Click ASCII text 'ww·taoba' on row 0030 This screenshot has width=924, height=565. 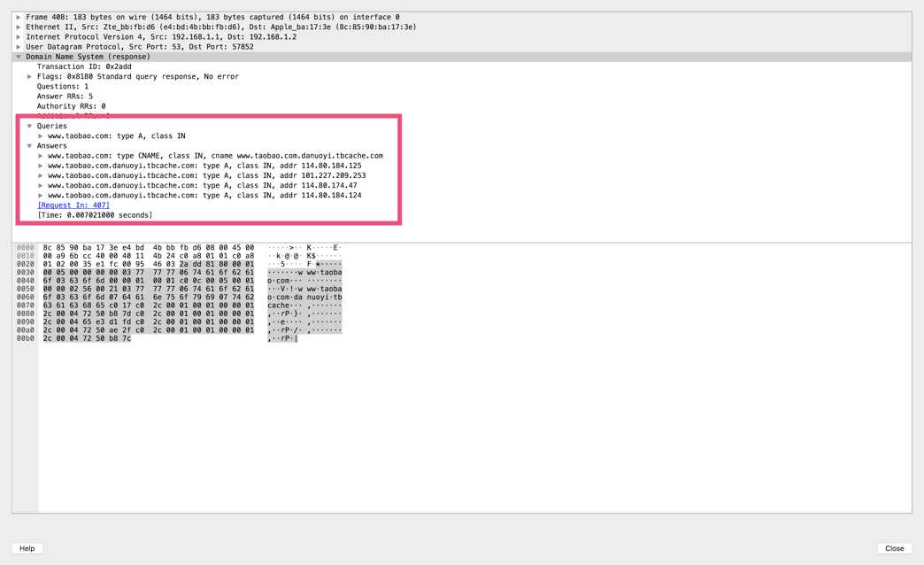(x=324, y=273)
